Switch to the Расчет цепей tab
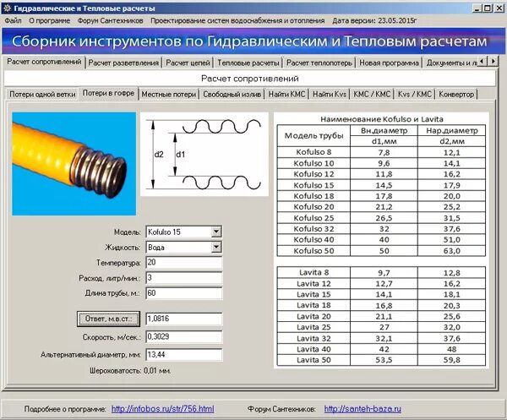 [x=188, y=63]
